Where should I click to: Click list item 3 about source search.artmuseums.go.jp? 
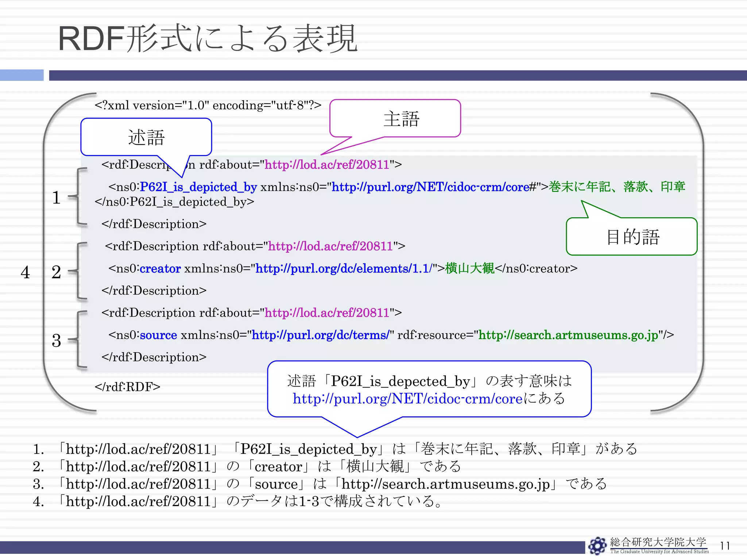[x=320, y=484]
